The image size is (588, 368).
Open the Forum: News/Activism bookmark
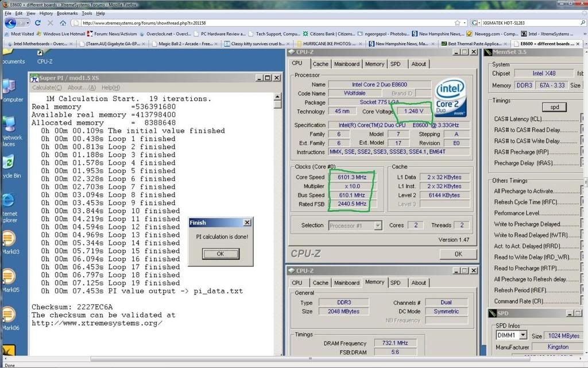[112, 34]
